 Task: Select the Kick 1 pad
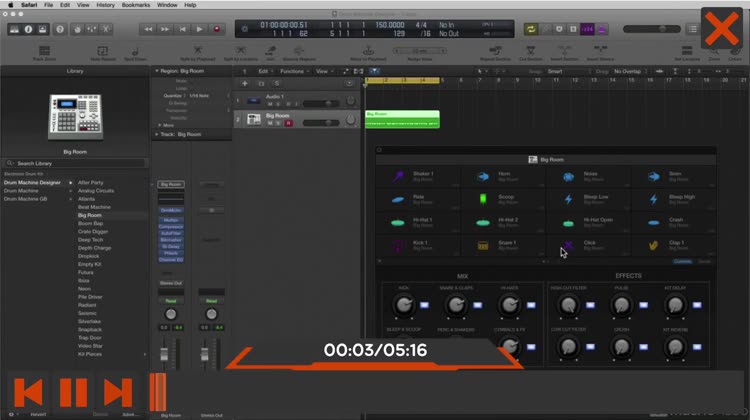(418, 245)
